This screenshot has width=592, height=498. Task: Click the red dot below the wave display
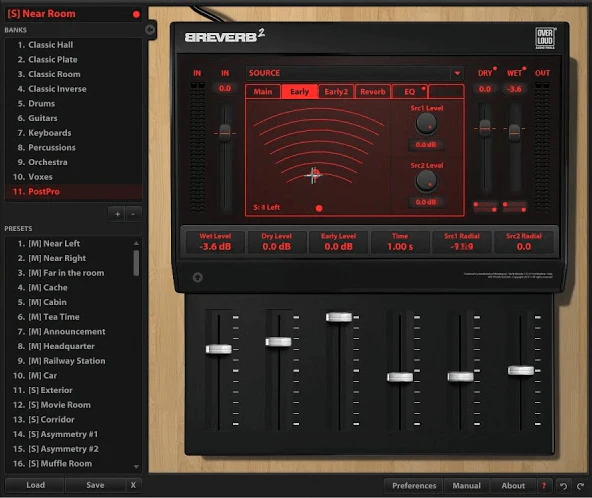coord(319,208)
